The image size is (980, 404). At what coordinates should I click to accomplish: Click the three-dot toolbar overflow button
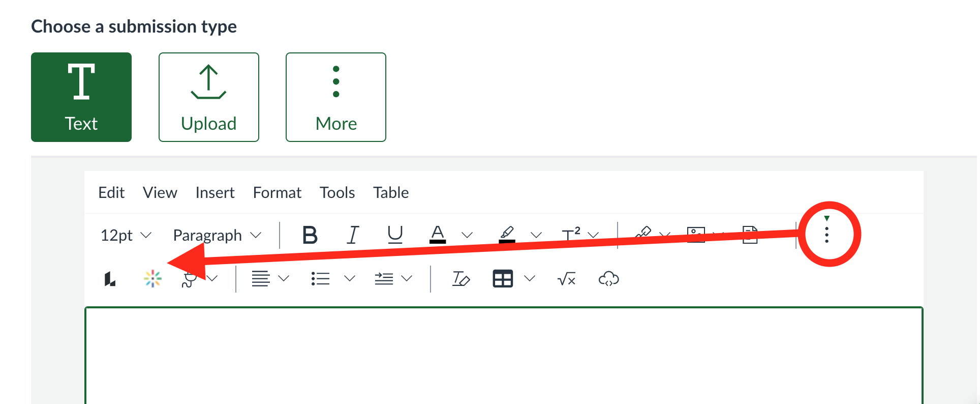(827, 235)
